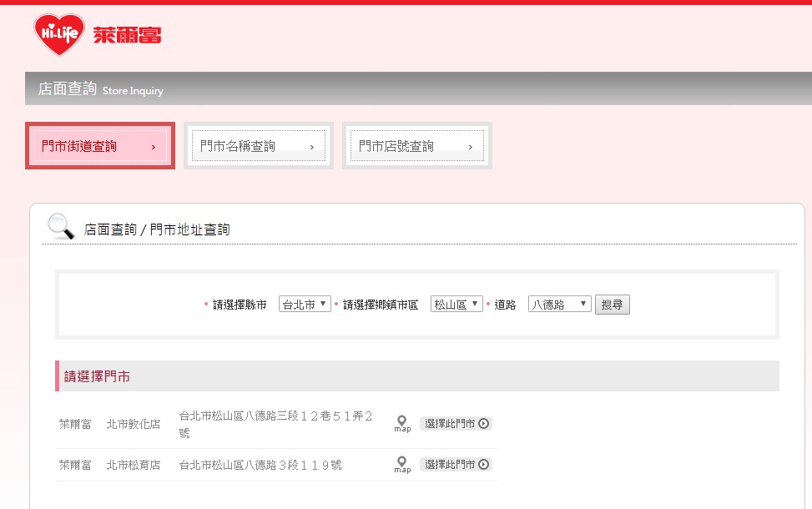The width and height of the screenshot is (812, 509).
Task: Click the 北市敦化店 store name
Action: tap(134, 424)
